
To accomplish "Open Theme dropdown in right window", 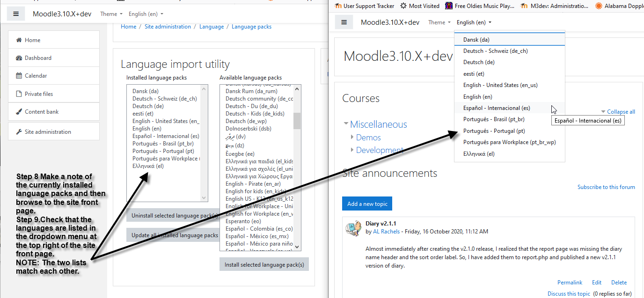I will pyautogui.click(x=439, y=22).
